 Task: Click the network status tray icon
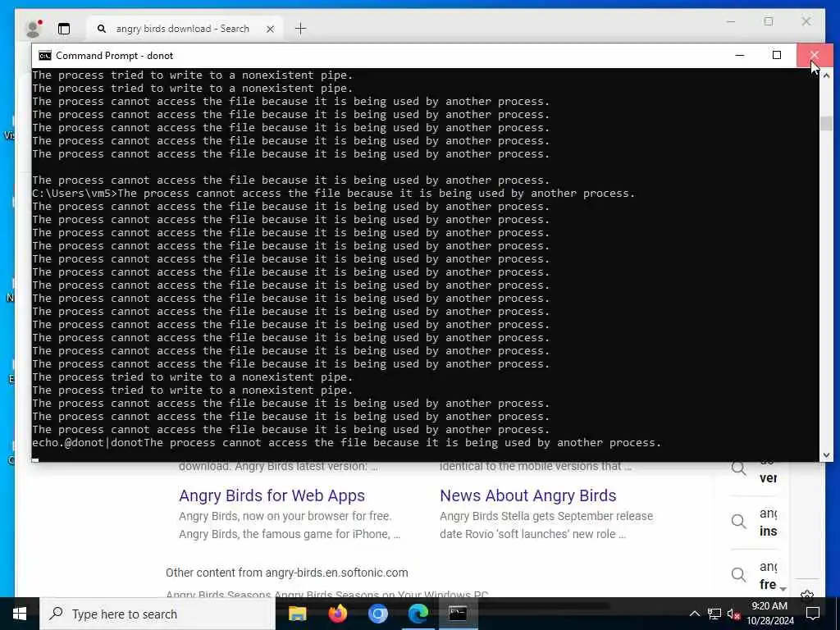[714, 614]
